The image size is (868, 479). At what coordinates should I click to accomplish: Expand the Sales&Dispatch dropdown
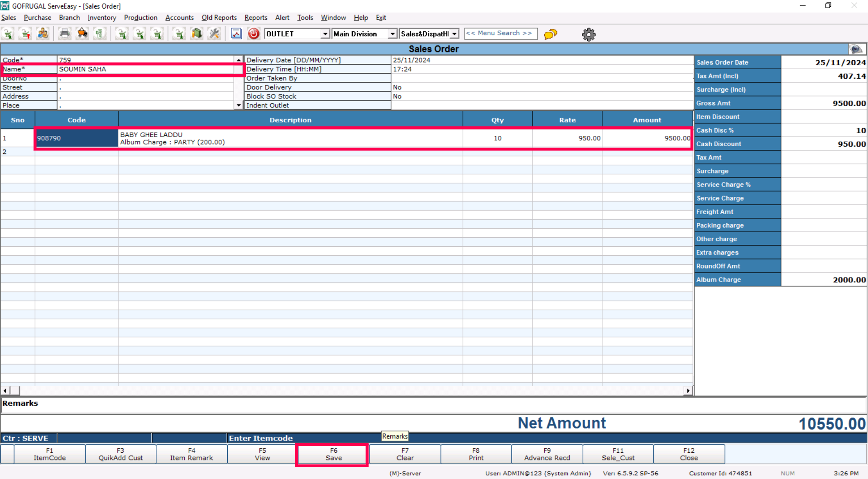coord(454,34)
